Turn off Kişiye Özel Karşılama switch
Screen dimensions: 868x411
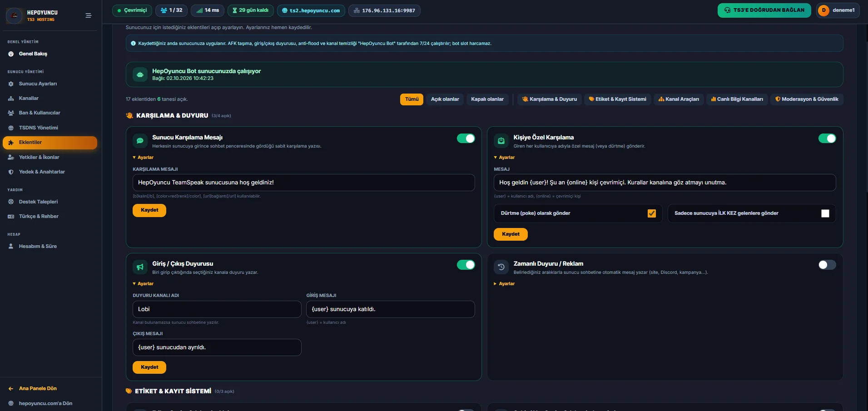[827, 139]
